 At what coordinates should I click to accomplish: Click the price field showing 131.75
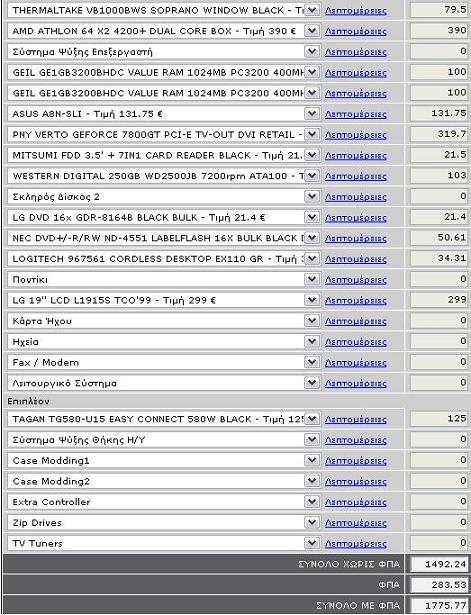[439, 113]
